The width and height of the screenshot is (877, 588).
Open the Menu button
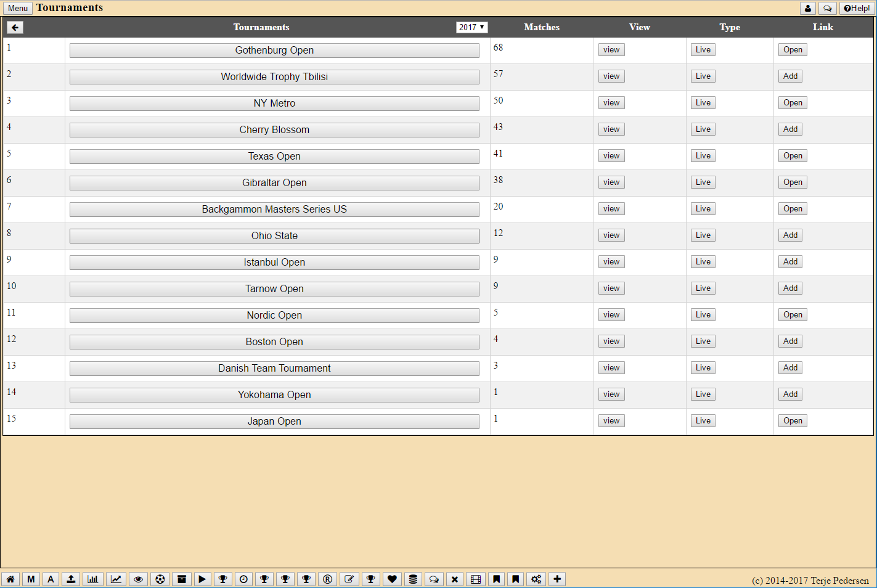pos(18,8)
